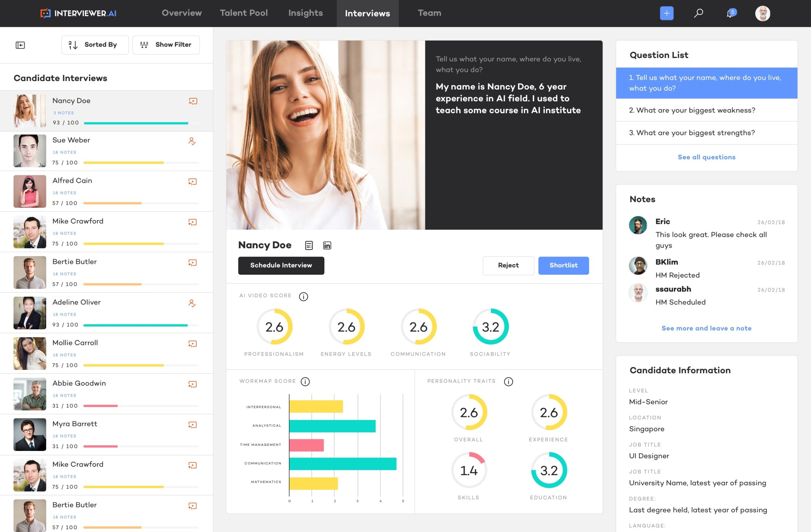Open user avatar profile menu
The height and width of the screenshot is (532, 811).
pyautogui.click(x=762, y=13)
